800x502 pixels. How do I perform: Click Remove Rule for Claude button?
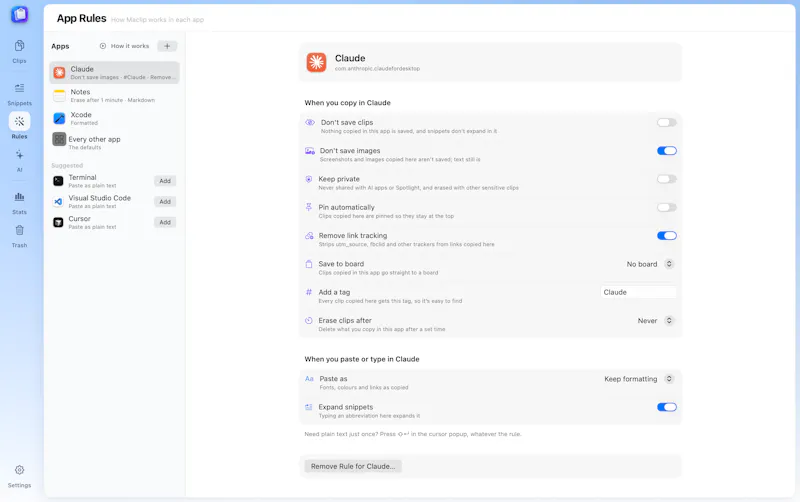(x=353, y=466)
